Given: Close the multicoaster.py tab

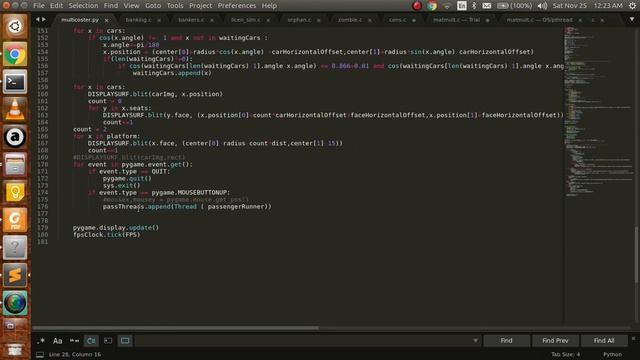Looking at the screenshot, I should pyautogui.click(x=107, y=20).
